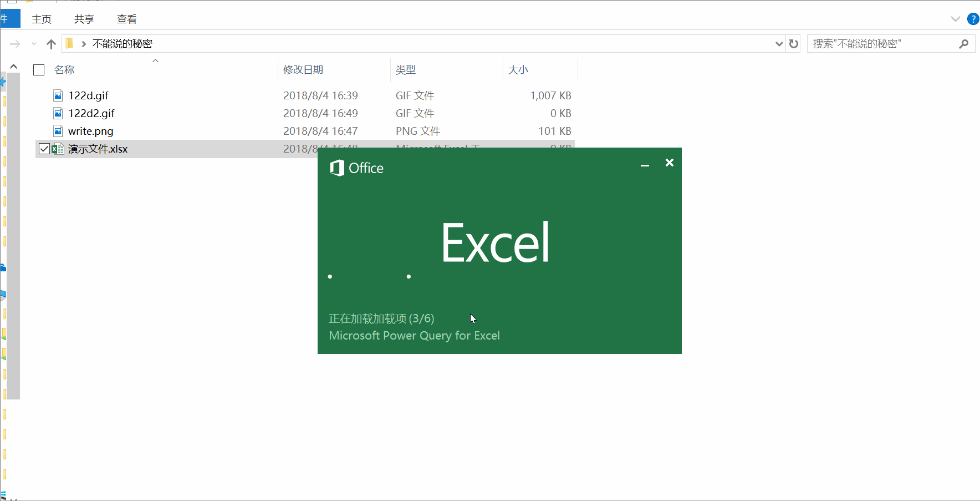980x501 pixels.
Task: Click inside the 搜索"不能说的秘密" search field
Action: (876, 43)
